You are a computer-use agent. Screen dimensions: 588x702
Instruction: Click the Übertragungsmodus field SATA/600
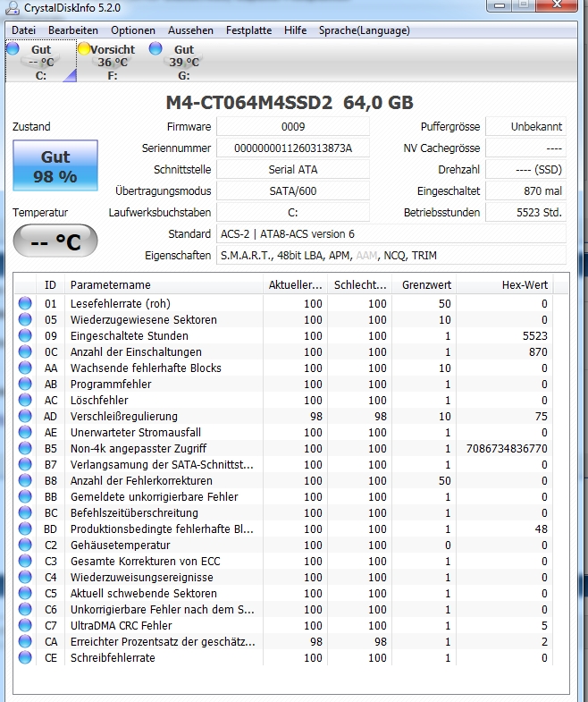[293, 191]
